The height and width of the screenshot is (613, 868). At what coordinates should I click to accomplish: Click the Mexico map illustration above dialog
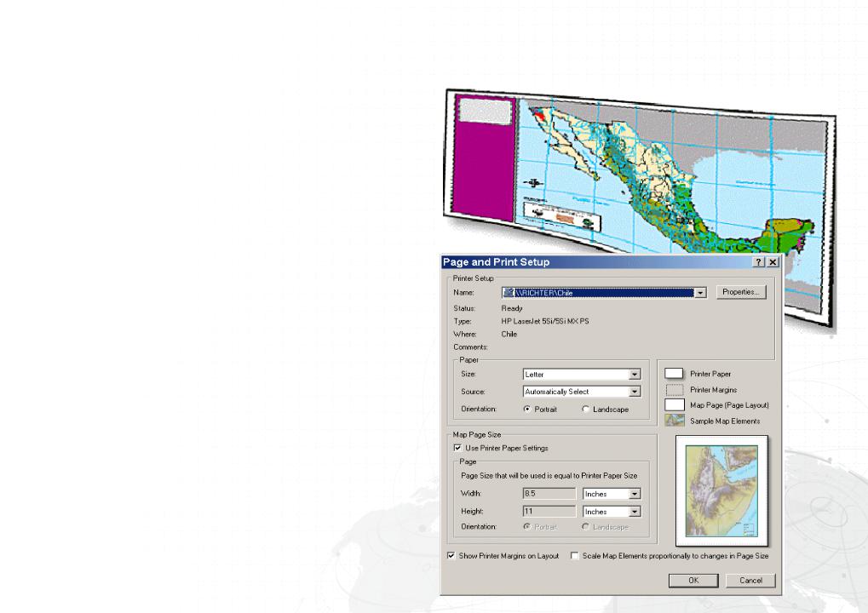pyautogui.click(x=640, y=177)
